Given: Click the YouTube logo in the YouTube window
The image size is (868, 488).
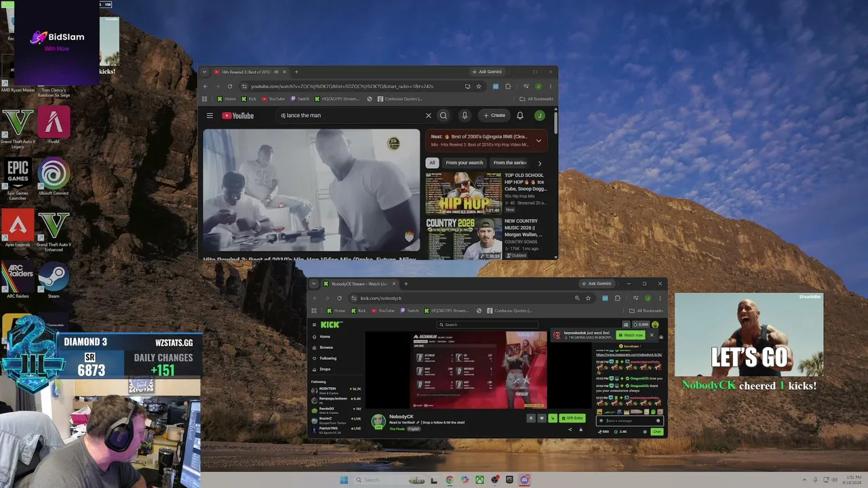Looking at the screenshot, I should [x=237, y=116].
